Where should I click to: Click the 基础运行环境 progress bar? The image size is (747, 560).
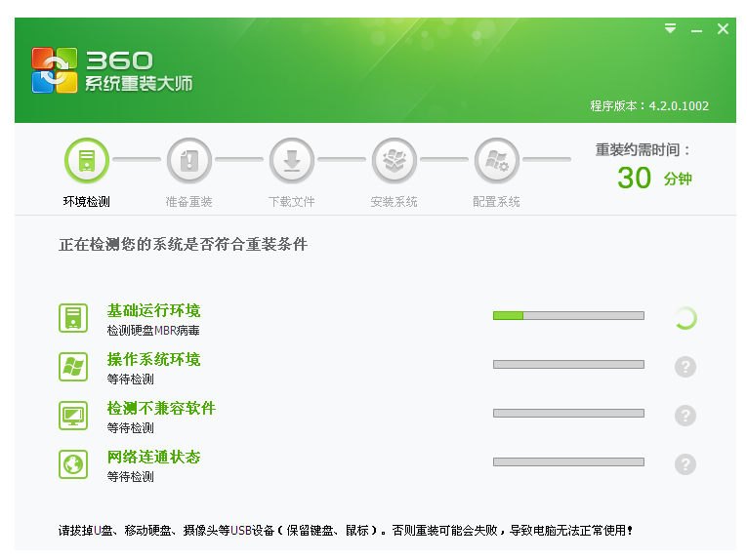point(568,316)
